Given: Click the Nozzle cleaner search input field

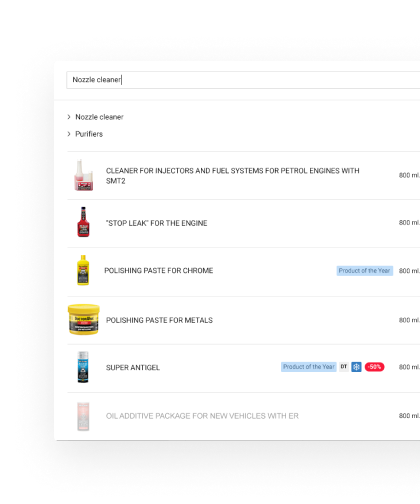Looking at the screenshot, I should click(x=243, y=80).
